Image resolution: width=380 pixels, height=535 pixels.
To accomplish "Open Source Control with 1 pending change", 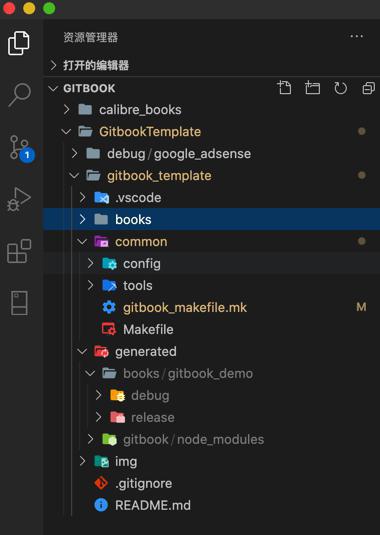I will 20,148.
